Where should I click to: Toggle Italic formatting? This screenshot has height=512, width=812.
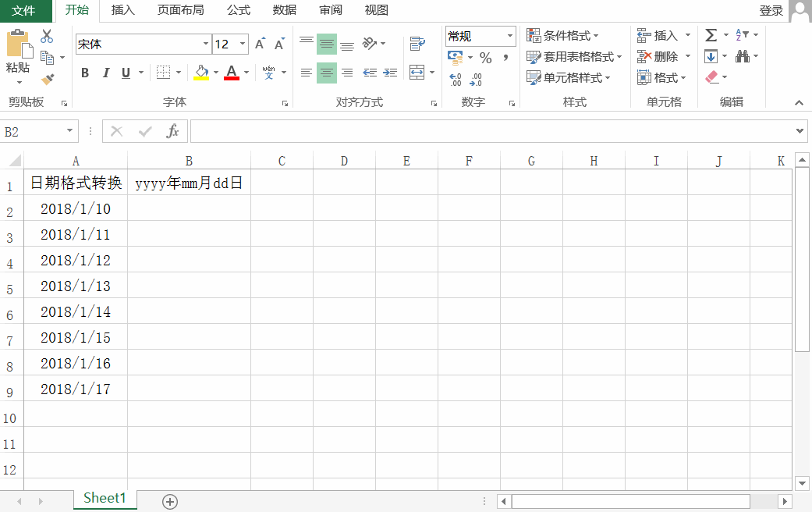click(x=105, y=73)
